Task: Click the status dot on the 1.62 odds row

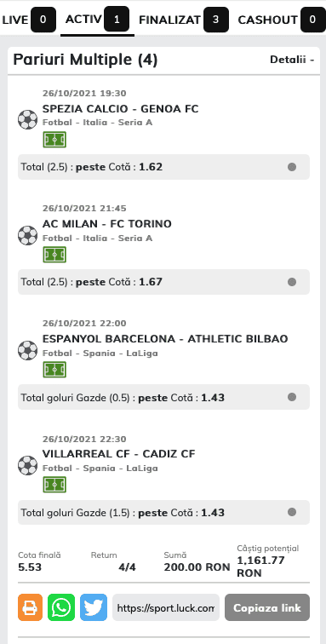Action: tap(292, 167)
